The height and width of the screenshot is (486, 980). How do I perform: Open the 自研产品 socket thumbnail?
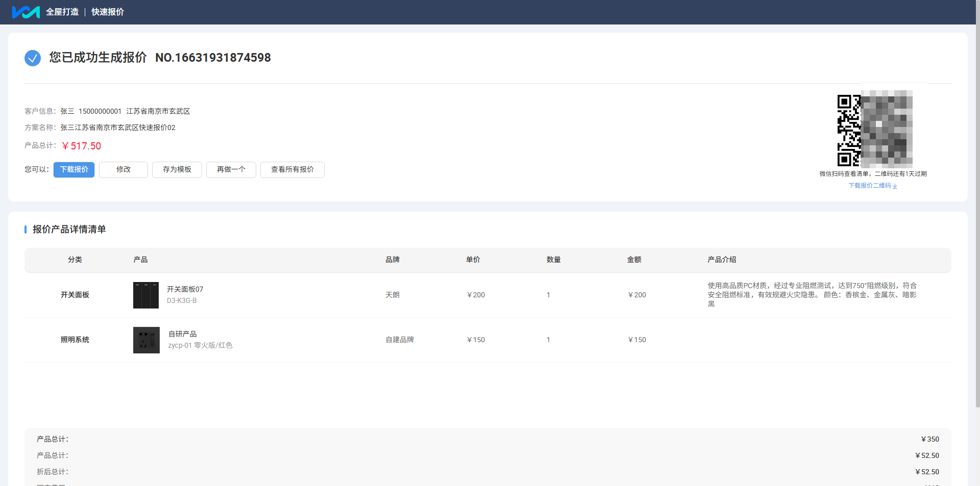146,340
